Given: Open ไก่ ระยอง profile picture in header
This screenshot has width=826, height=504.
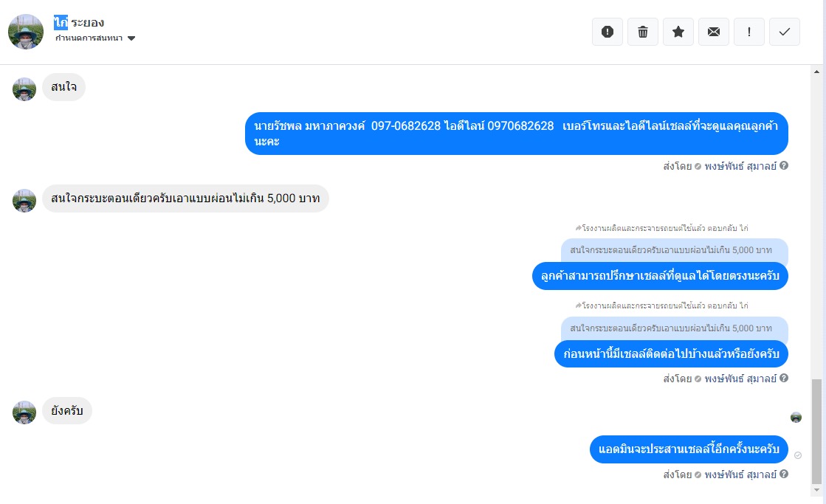Looking at the screenshot, I should coord(26,32).
